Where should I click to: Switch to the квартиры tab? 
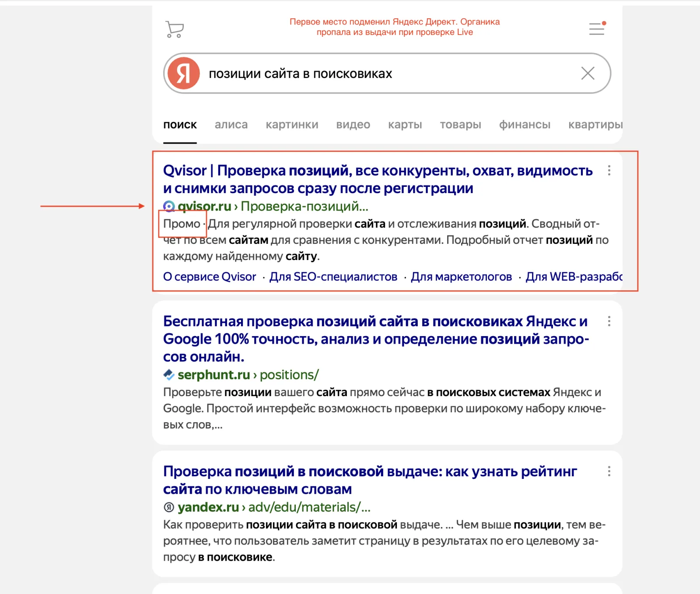click(595, 125)
